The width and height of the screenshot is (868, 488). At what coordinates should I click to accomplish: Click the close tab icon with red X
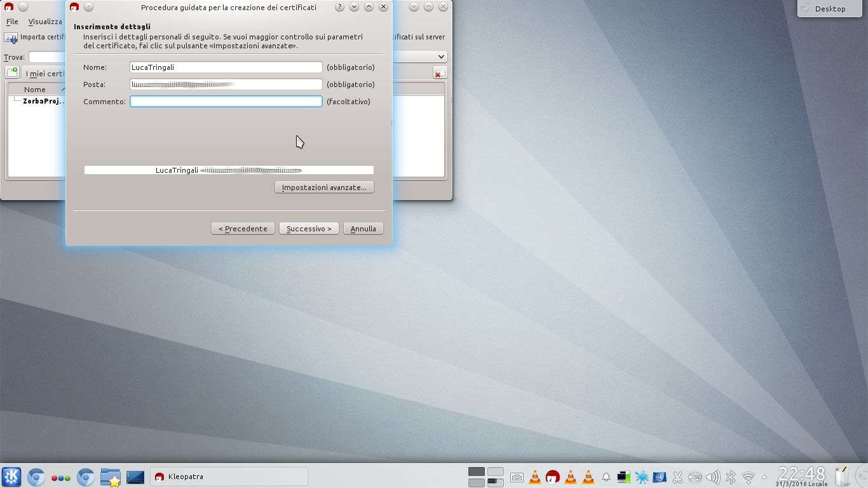(439, 73)
